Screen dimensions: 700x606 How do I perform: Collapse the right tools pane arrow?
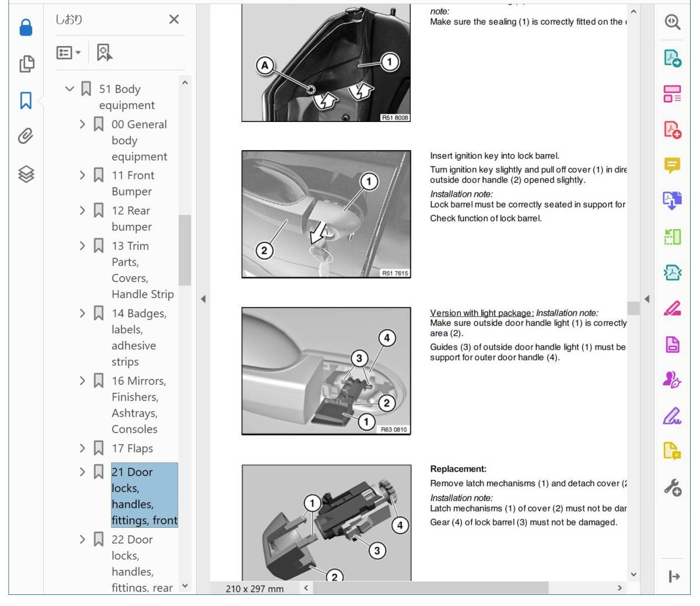click(x=647, y=299)
